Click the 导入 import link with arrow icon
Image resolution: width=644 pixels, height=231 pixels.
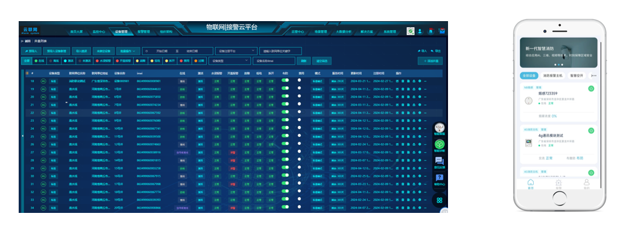(423, 51)
